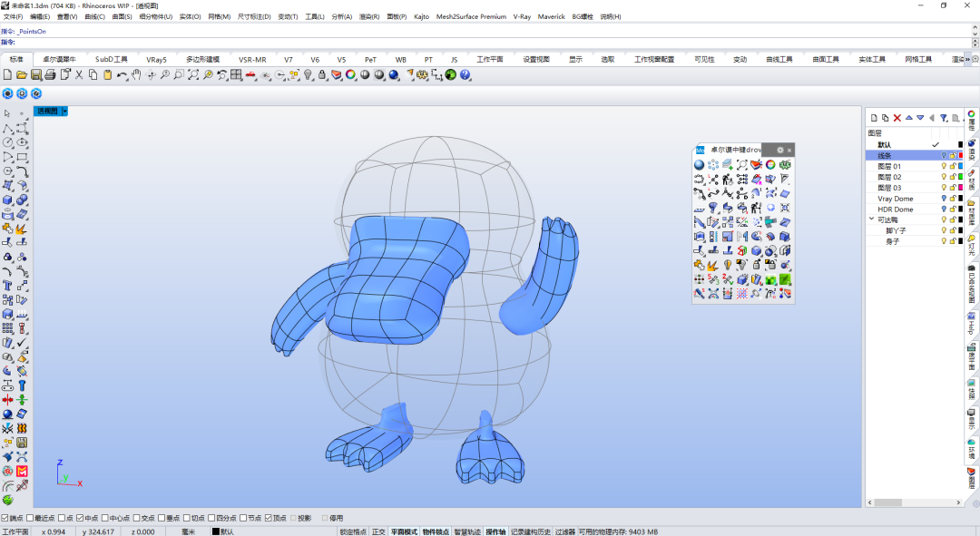This screenshot has width=980, height=536.
Task: Toggle the 端点 osnap checkbox
Action: click(5, 518)
